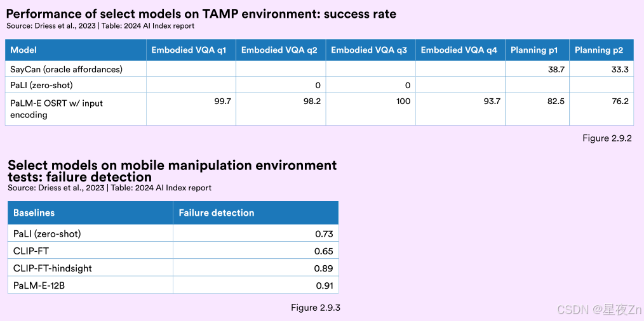Click the 98.2 value in PaLM-E row
Viewport: 644px width, 321px height.
312,101
